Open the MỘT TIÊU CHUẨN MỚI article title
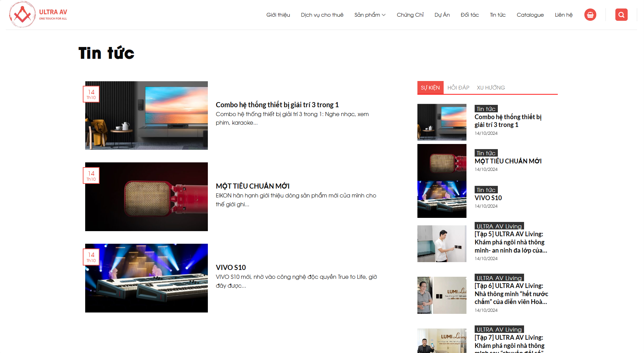644x353 pixels. coord(252,186)
